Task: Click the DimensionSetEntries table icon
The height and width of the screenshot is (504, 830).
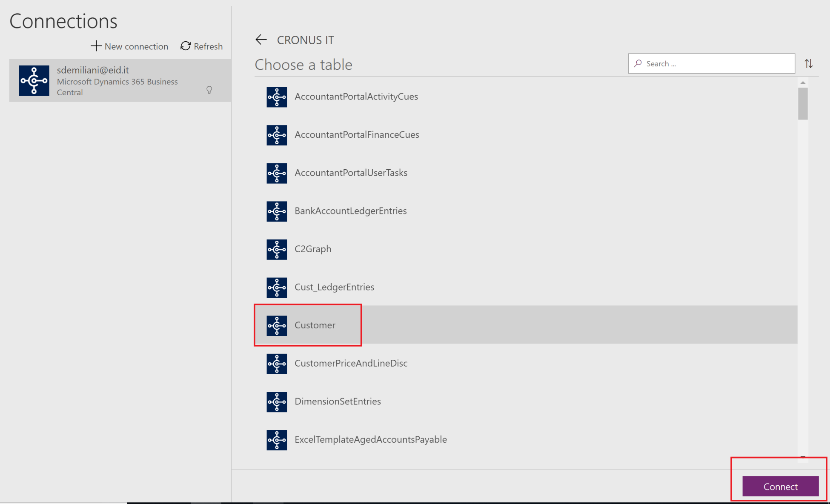Action: click(277, 402)
